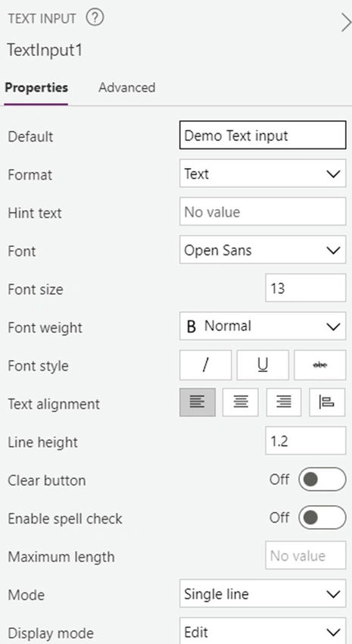Set text alignment to justify
Viewport: 352px width, 644px height.
point(327,402)
